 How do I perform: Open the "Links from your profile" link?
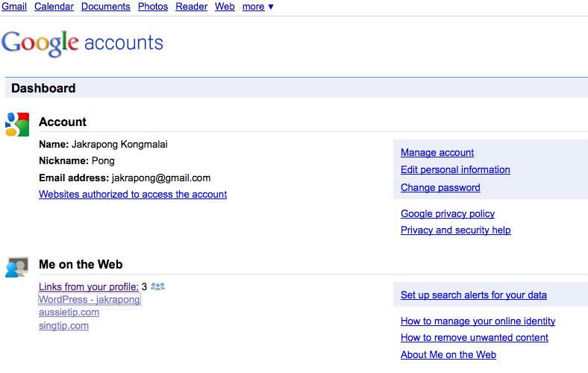pyautogui.click(x=88, y=286)
